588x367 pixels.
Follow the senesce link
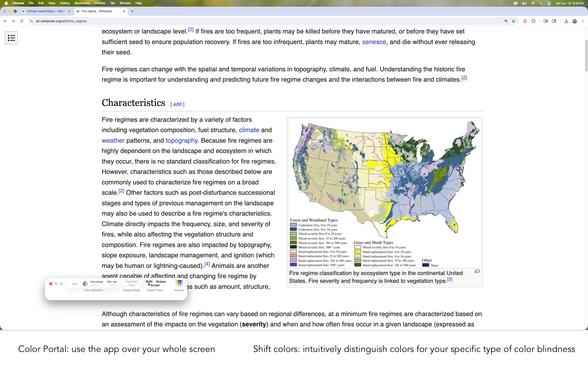pos(374,42)
